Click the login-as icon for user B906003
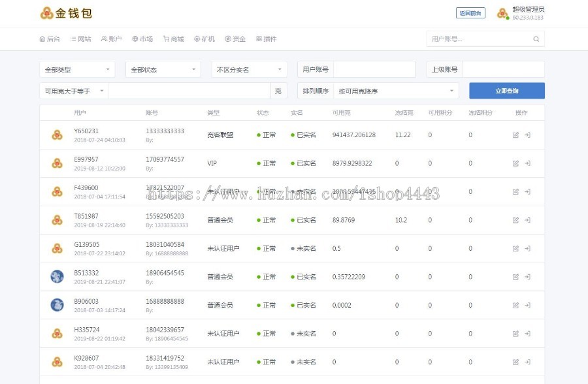 tap(527, 305)
